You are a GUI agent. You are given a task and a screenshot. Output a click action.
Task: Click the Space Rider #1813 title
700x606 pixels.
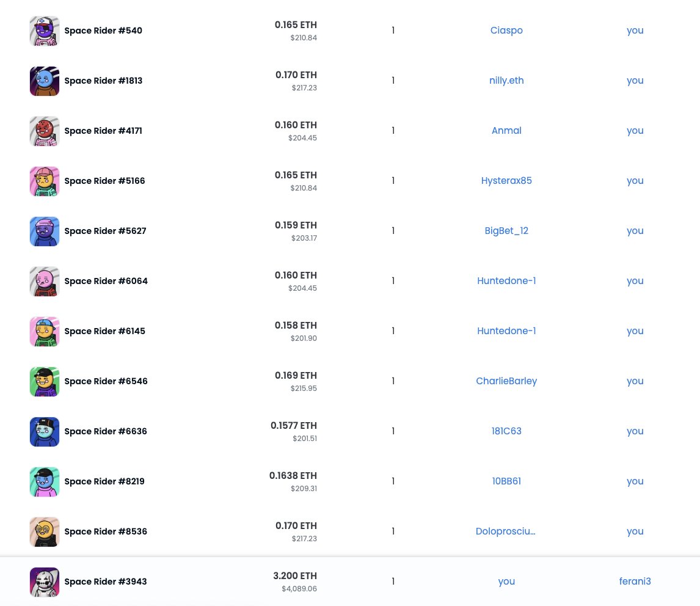(103, 81)
